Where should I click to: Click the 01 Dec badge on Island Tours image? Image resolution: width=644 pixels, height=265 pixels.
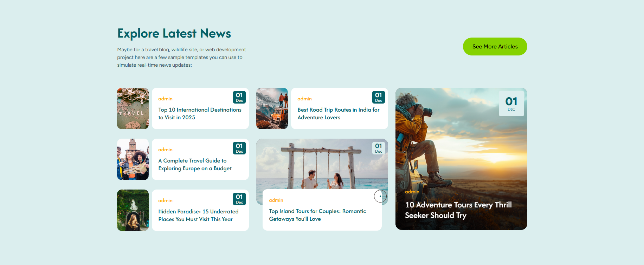pos(378,148)
